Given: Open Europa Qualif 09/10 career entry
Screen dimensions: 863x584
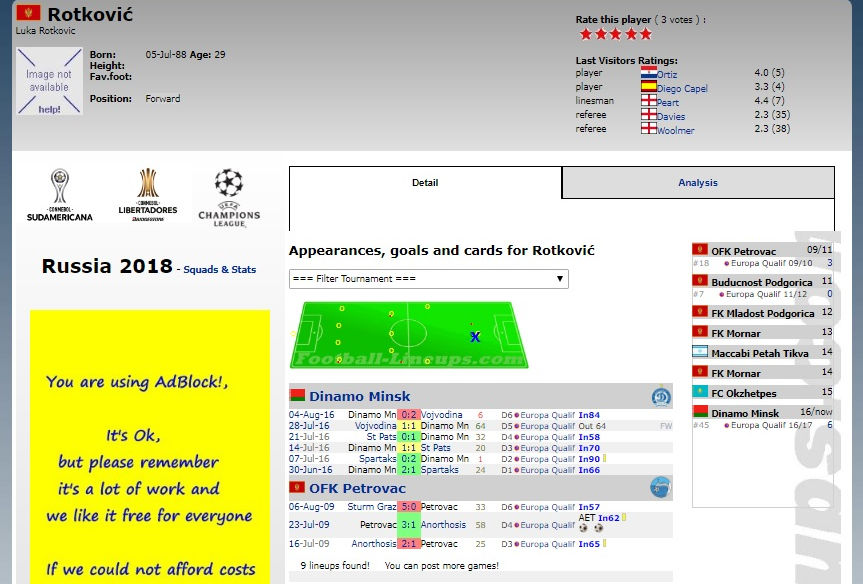Looking at the screenshot, I should tap(771, 264).
